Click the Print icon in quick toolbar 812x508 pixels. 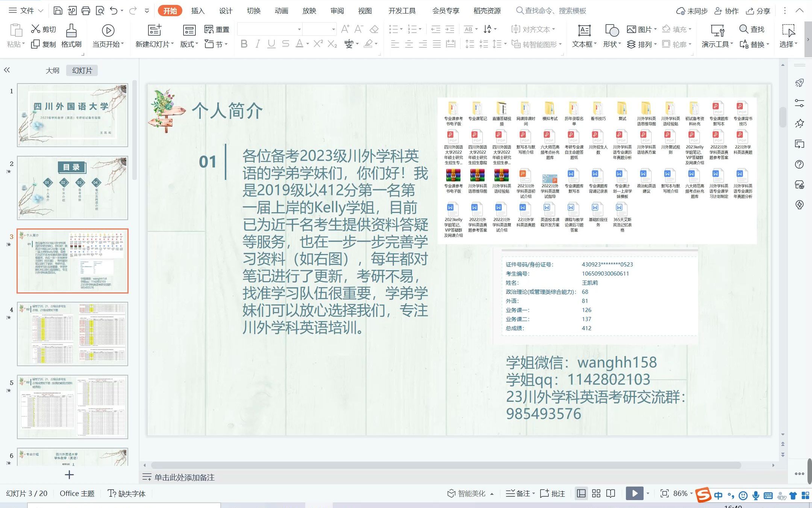tap(86, 11)
